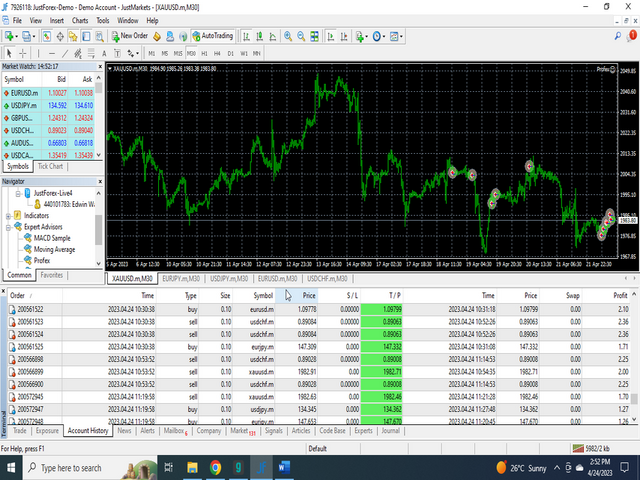
Task: Open the Indicators list icon
Action: (x=360, y=36)
